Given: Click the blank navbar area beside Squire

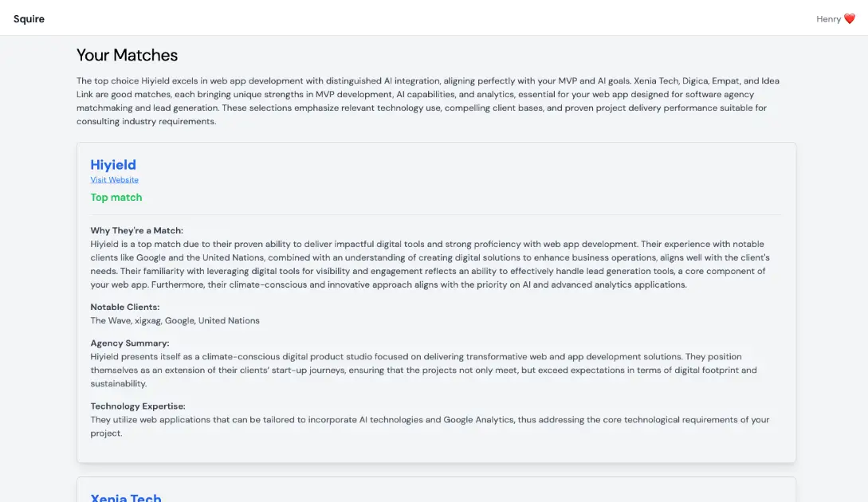Looking at the screenshot, I should tap(399, 19).
